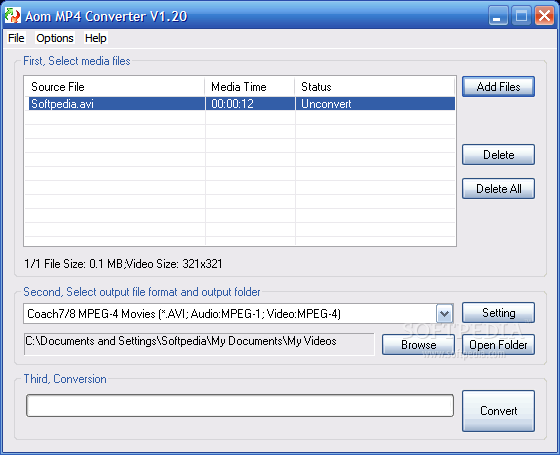Viewport: 560px width, 455px height.
Task: Open the Help menu
Action: point(95,38)
